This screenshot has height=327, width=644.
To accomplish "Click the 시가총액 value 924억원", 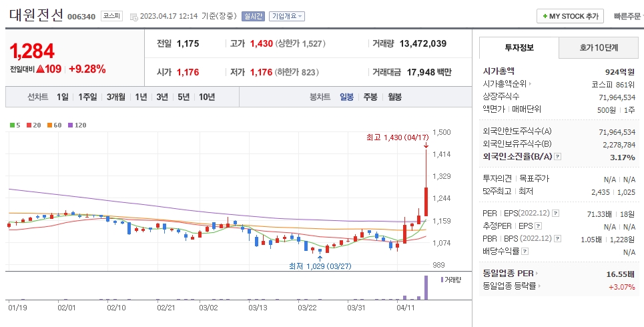I will 620,72.
